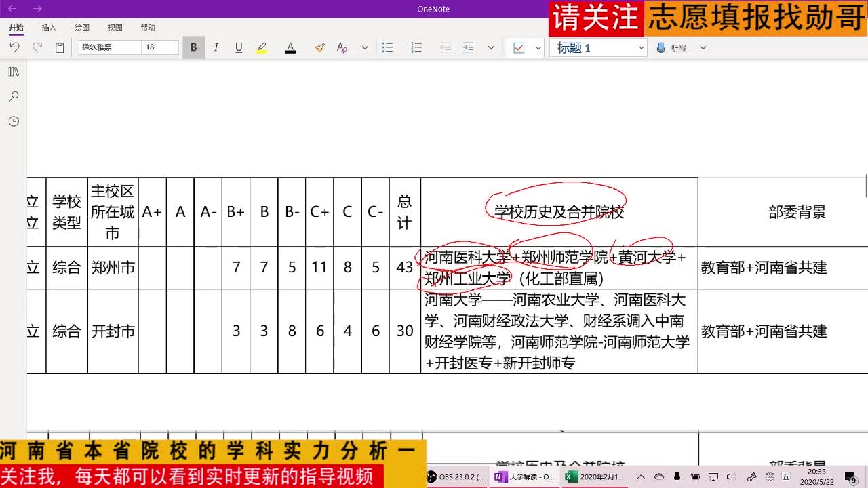Expand paragraph formatting options
868x488 pixels.
tap(491, 48)
